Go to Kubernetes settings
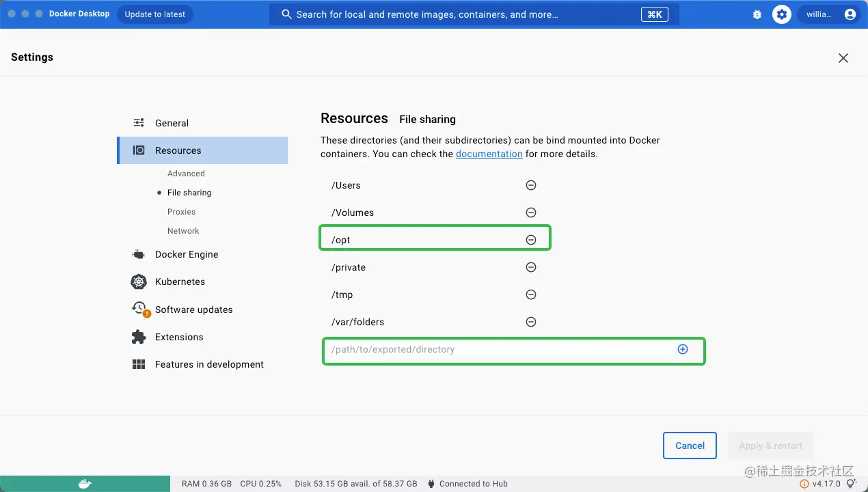 point(180,282)
